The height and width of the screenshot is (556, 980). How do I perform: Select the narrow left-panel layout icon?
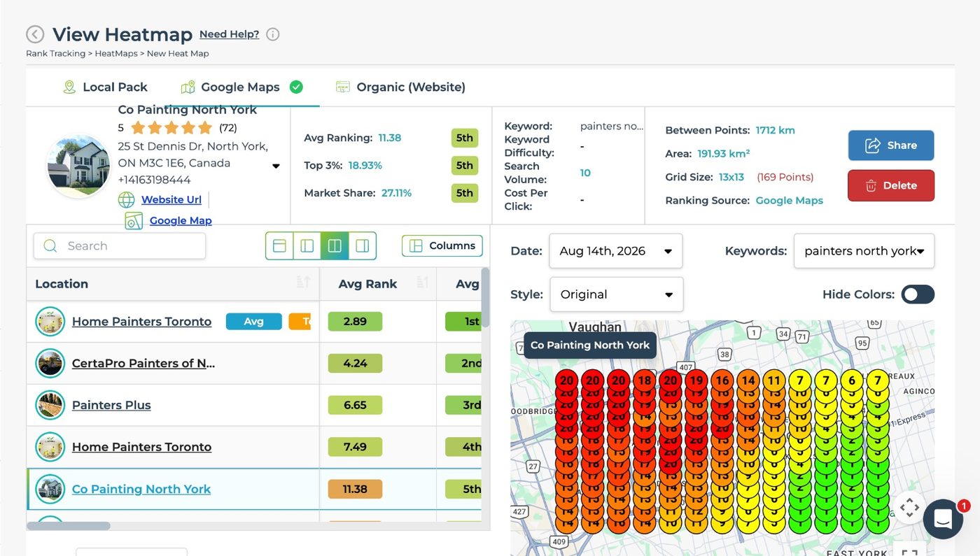[307, 246]
